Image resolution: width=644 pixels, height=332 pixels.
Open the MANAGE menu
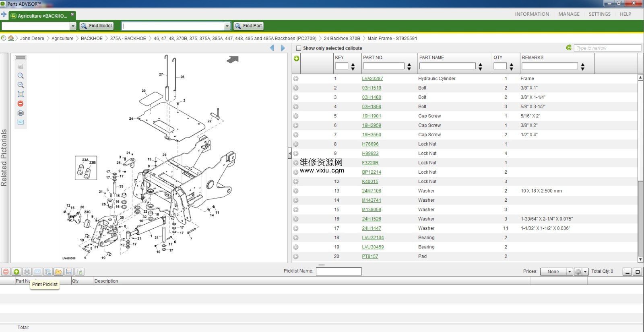(x=569, y=14)
